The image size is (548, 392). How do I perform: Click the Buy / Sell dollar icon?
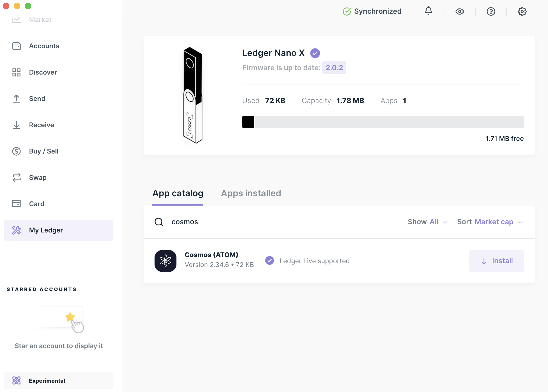(x=16, y=151)
